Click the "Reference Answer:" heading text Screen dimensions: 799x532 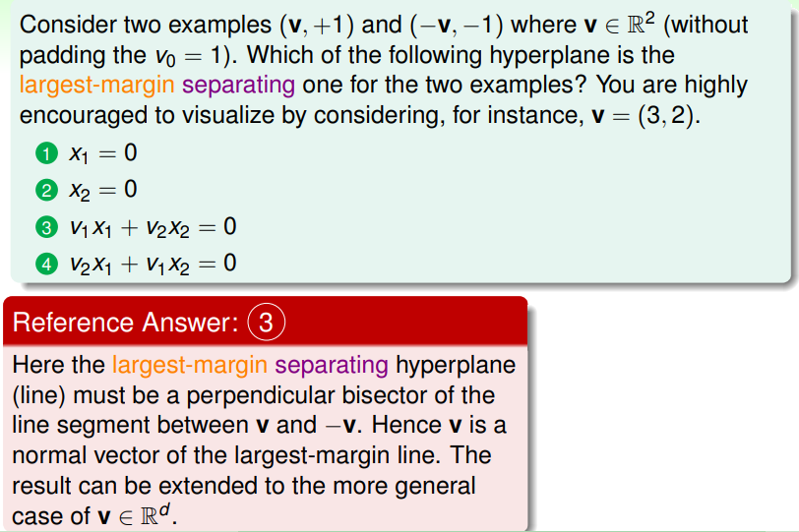tap(129, 322)
